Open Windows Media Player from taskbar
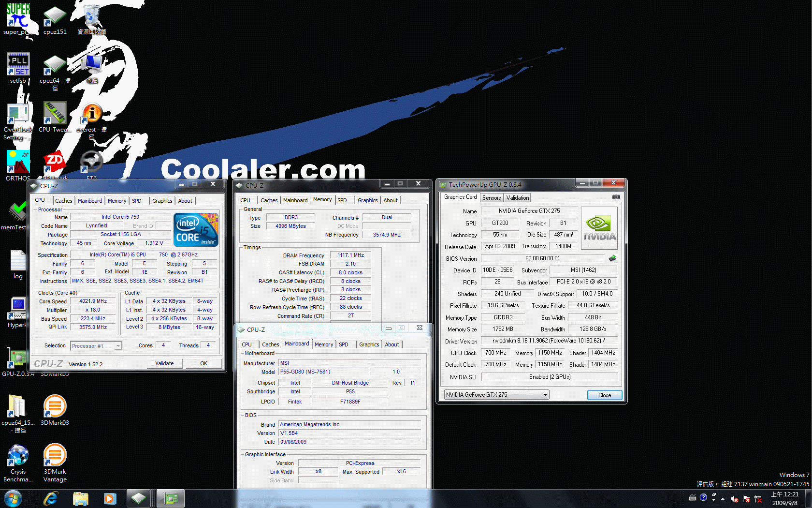Image resolution: width=812 pixels, height=508 pixels. (x=110, y=498)
